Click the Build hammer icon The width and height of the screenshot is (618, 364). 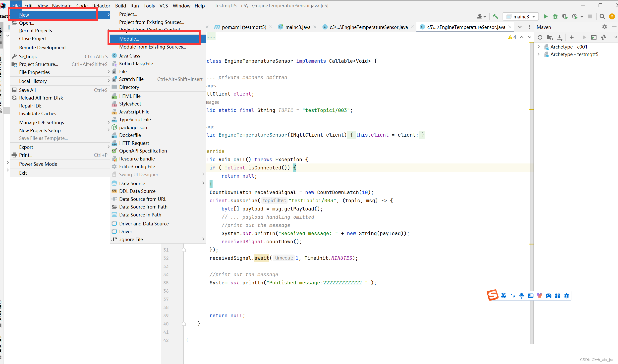point(495,16)
